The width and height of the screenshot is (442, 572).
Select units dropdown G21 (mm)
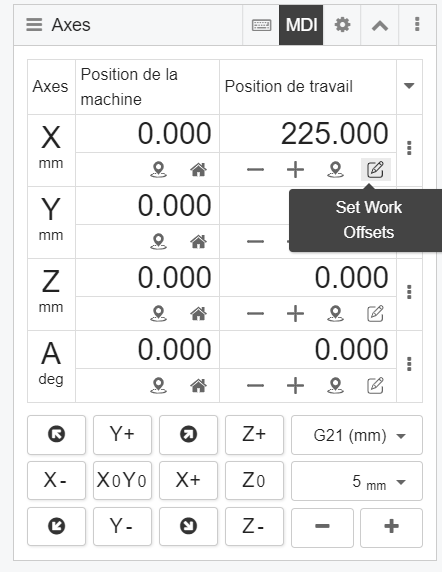357,435
